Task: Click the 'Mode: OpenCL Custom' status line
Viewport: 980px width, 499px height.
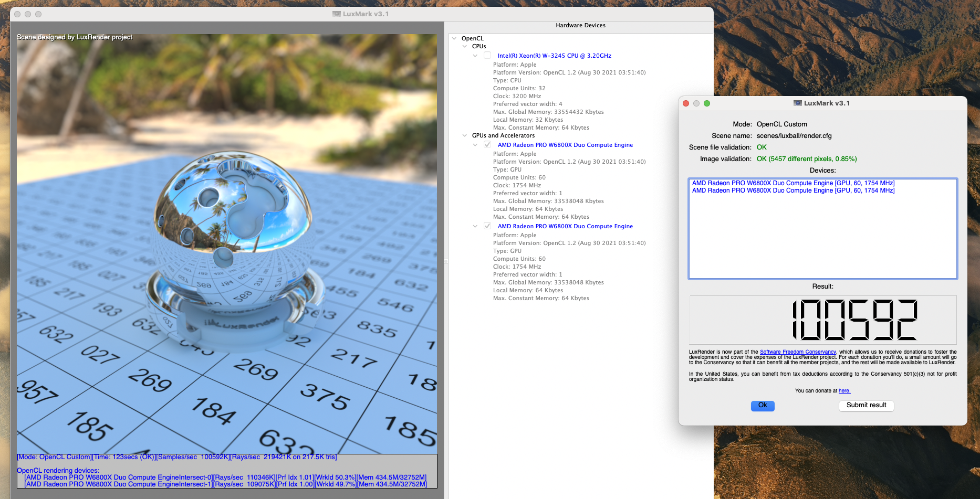Action: pos(177,457)
